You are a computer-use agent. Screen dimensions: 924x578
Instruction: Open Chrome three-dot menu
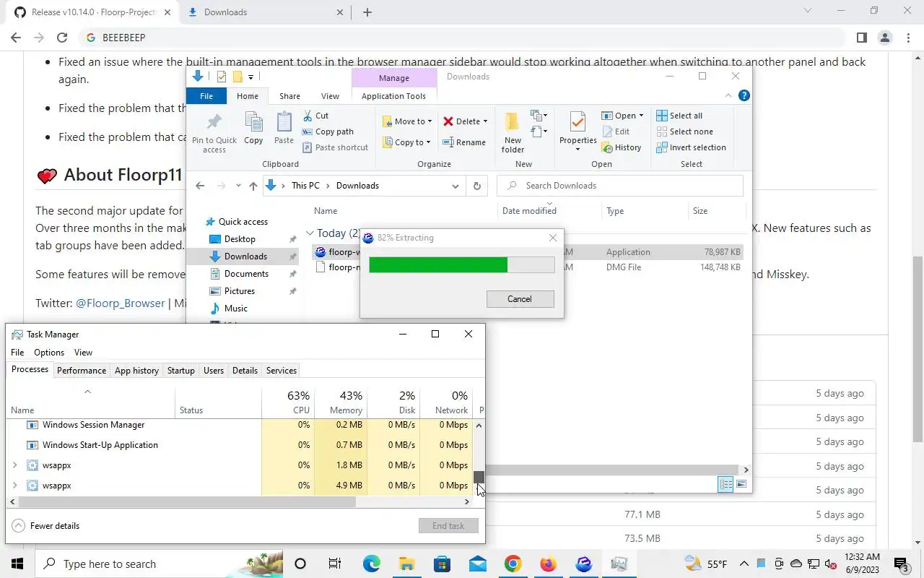coord(907,38)
